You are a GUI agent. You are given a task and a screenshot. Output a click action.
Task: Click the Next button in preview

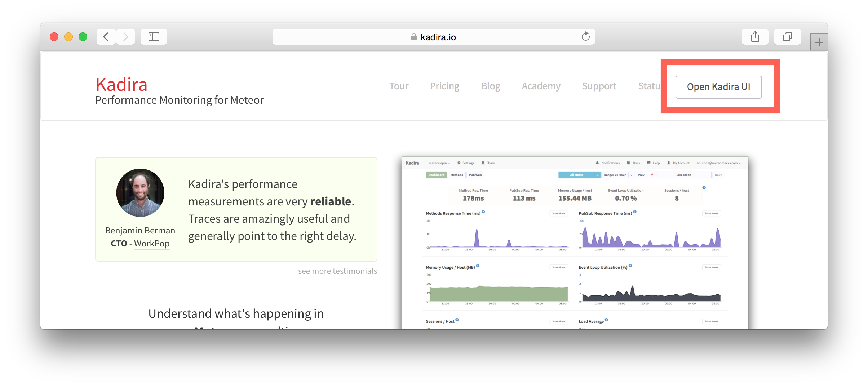(x=718, y=175)
